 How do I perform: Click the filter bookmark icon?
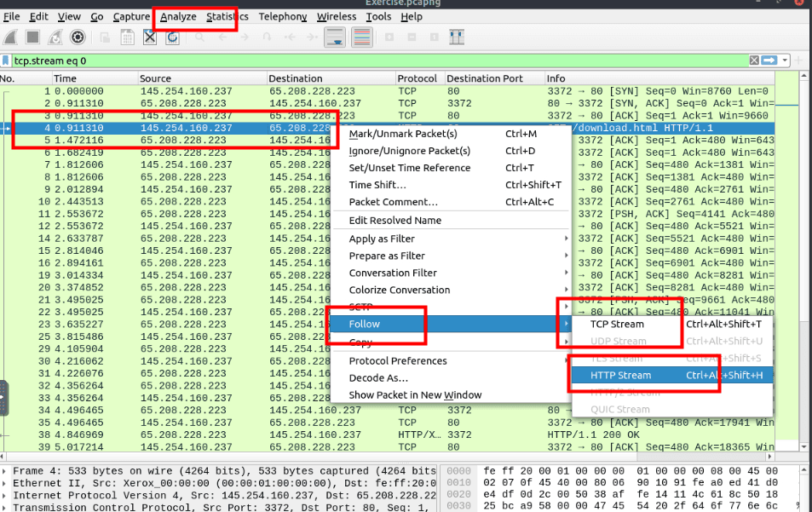7,60
